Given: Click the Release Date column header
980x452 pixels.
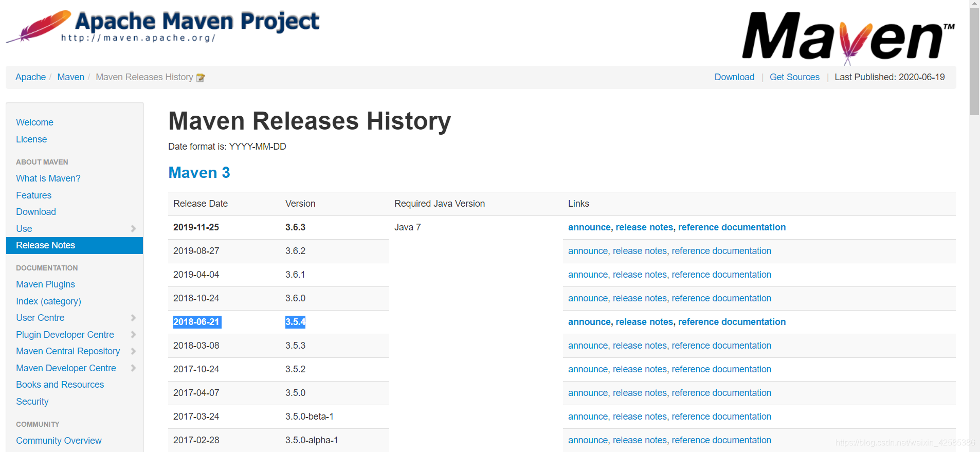Looking at the screenshot, I should coord(201,204).
